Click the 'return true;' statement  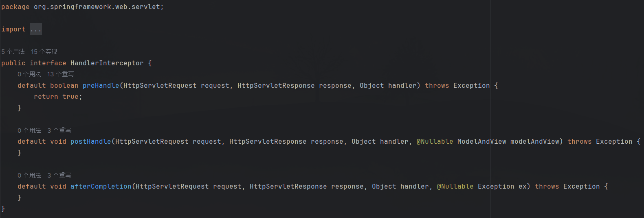click(x=58, y=97)
